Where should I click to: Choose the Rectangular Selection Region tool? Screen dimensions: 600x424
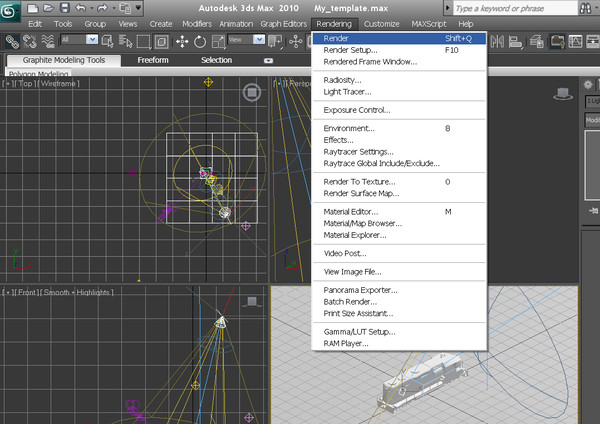[x=143, y=41]
